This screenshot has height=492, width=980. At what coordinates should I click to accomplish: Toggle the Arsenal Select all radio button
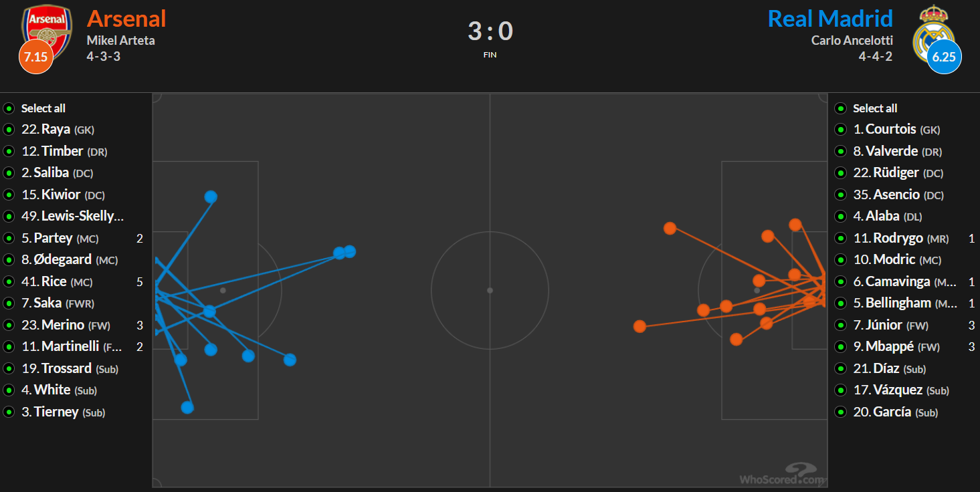[x=9, y=108]
